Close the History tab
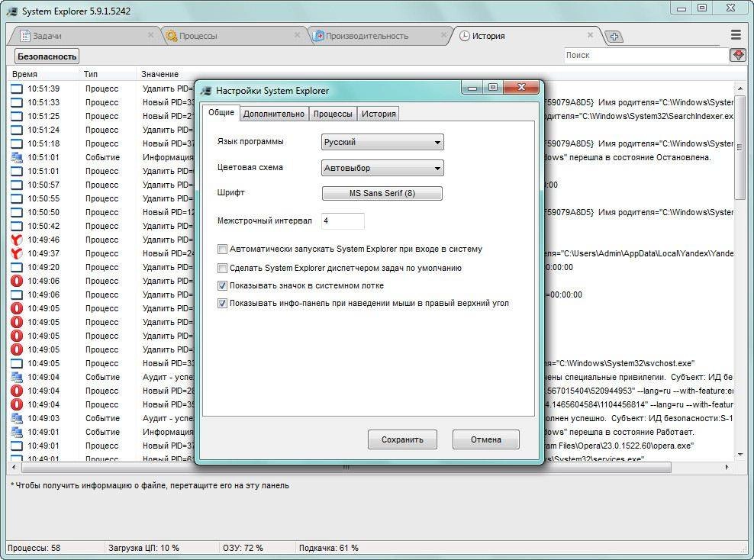Image resolution: width=754 pixels, height=560 pixels. (x=590, y=35)
